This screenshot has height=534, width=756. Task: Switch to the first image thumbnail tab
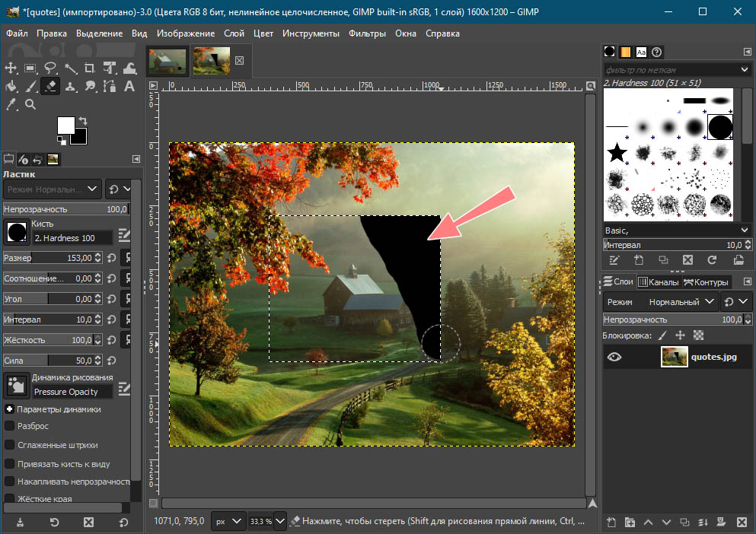pos(167,61)
